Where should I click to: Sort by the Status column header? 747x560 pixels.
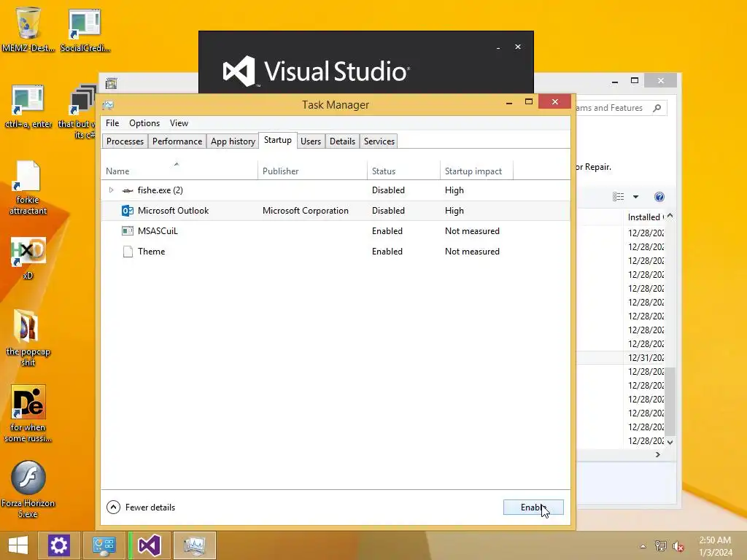coord(403,171)
